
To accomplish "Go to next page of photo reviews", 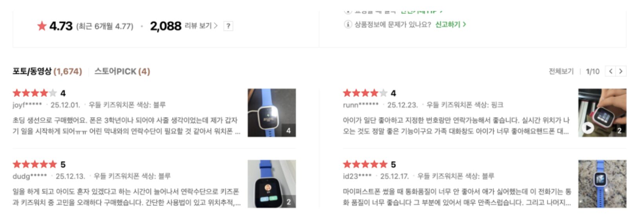I will click(x=621, y=71).
